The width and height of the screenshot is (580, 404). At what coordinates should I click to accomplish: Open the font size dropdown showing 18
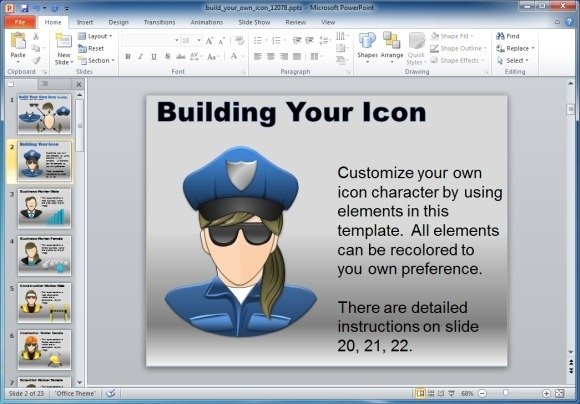[x=199, y=40]
